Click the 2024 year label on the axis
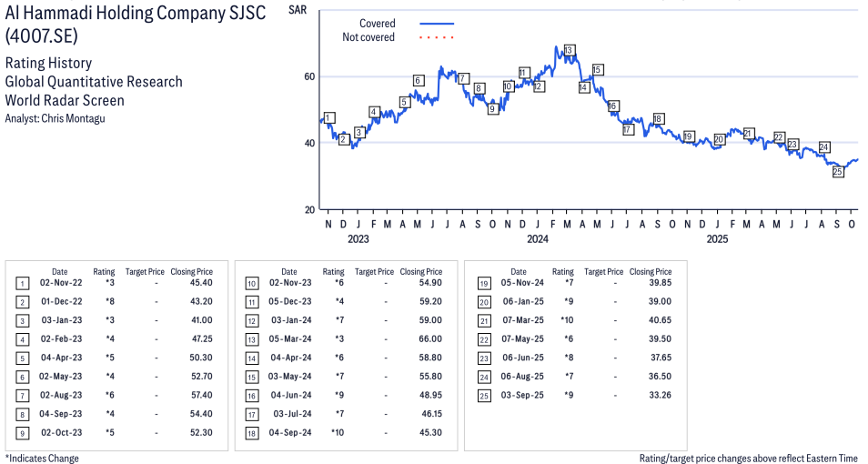The image size is (868, 464). point(538,239)
